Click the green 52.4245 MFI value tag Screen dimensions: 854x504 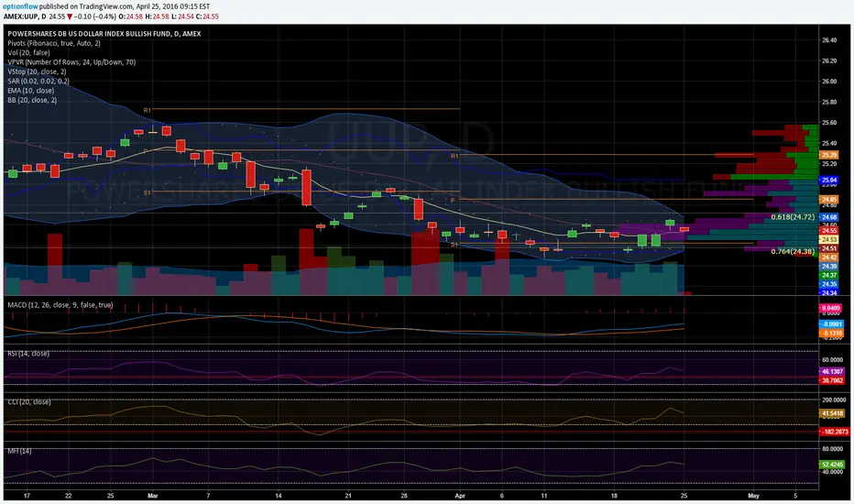coord(832,465)
